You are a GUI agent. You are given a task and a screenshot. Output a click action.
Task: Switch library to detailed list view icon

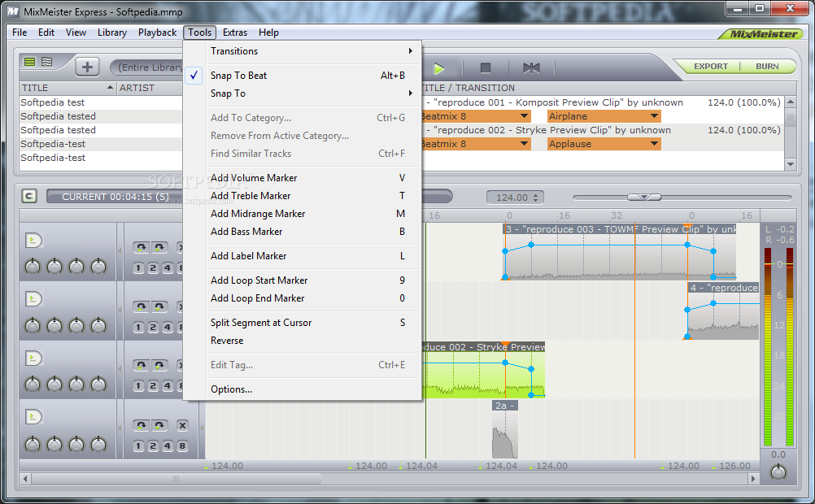pyautogui.click(x=47, y=62)
